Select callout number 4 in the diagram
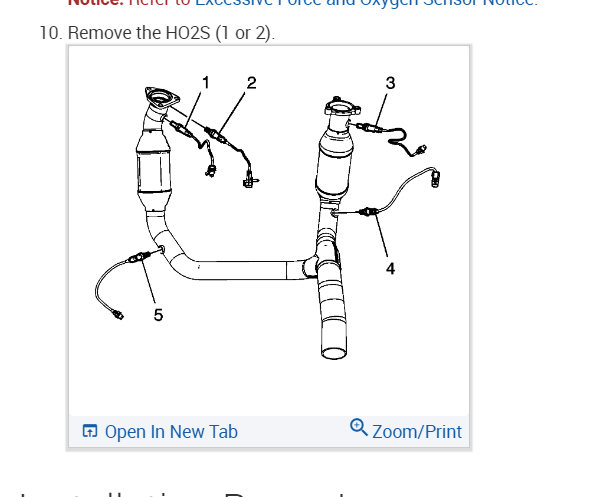This screenshot has height=497, width=609. coord(391,268)
